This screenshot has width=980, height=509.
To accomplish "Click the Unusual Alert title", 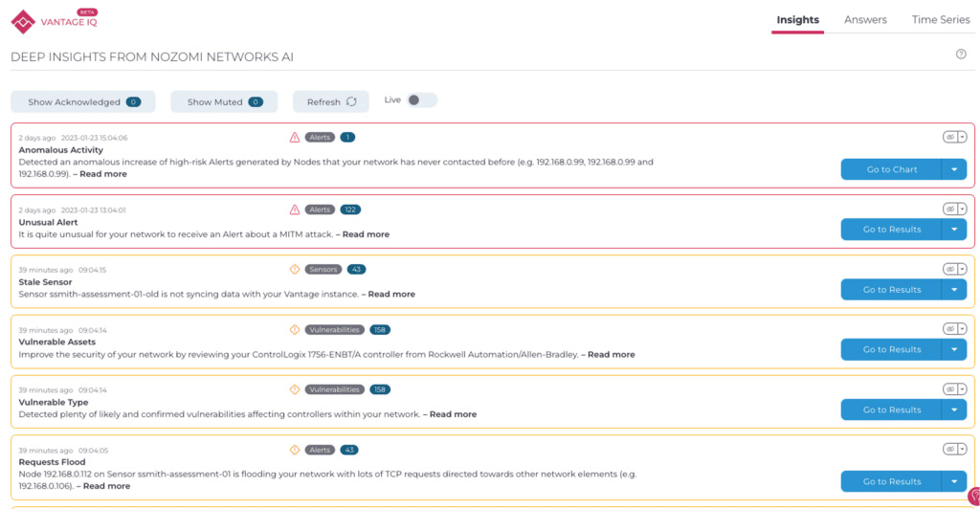I will tap(48, 222).
